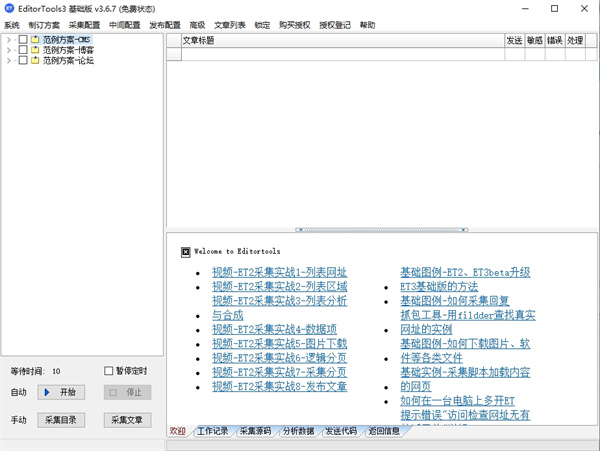Image resolution: width=600 pixels, height=451 pixels.
Task: Switch to the 分析数据 tab
Action: pyautogui.click(x=299, y=431)
